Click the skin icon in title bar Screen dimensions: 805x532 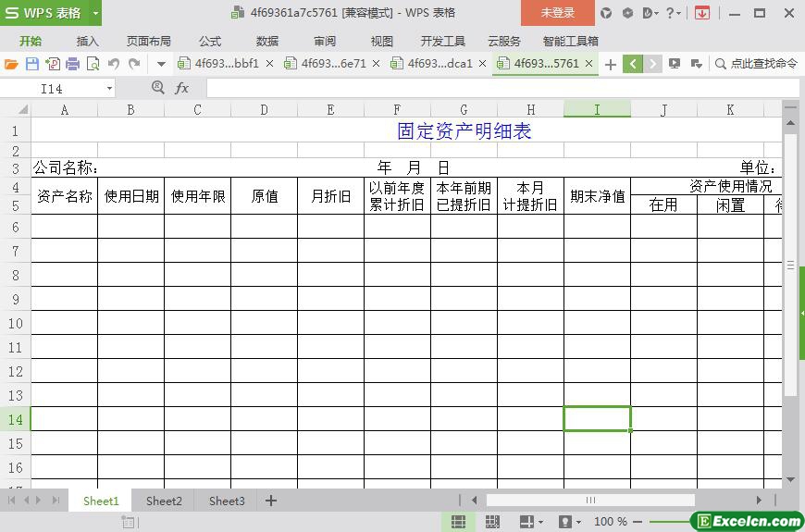coord(606,13)
